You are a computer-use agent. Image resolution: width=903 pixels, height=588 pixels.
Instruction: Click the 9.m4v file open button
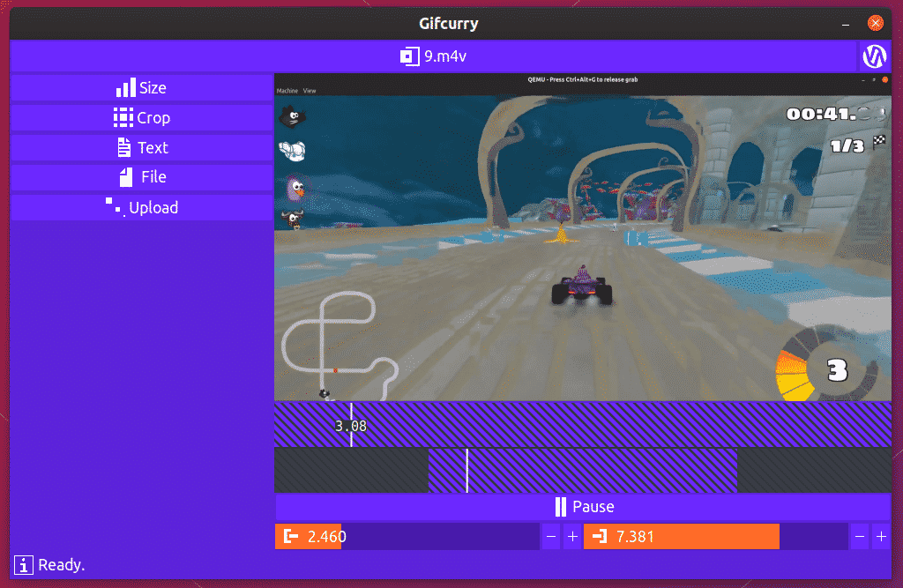point(433,56)
